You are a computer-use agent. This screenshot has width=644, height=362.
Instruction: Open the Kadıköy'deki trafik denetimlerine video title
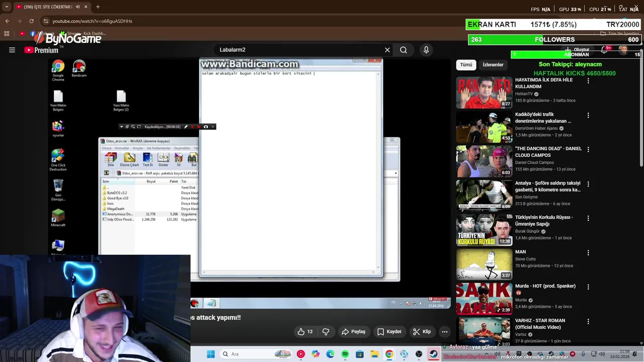coord(543,118)
